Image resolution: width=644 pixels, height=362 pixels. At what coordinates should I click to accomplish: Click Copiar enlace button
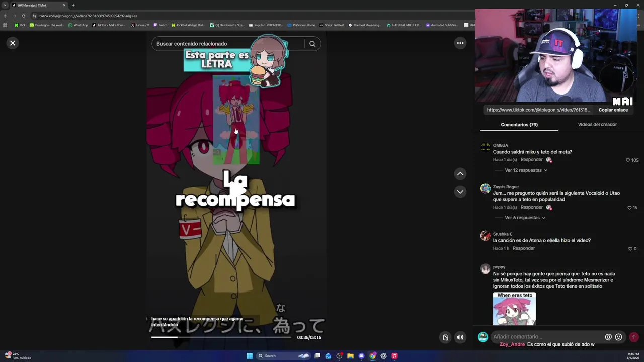click(613, 110)
